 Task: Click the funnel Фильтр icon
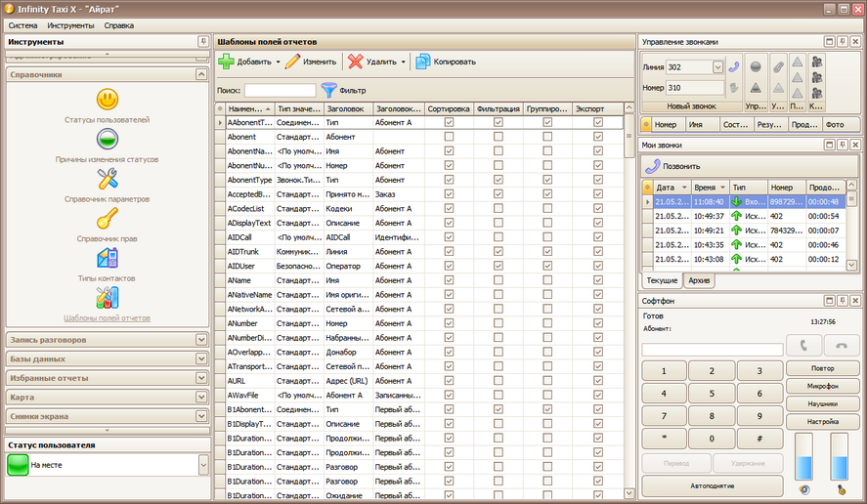point(328,90)
